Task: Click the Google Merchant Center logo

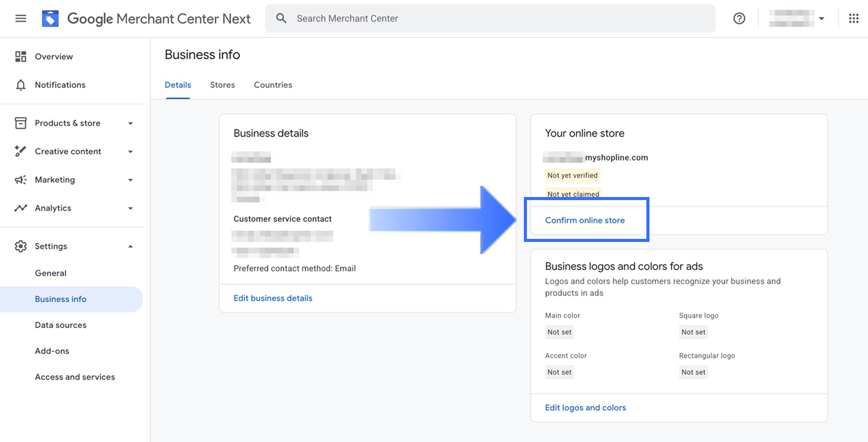Action: (50, 18)
